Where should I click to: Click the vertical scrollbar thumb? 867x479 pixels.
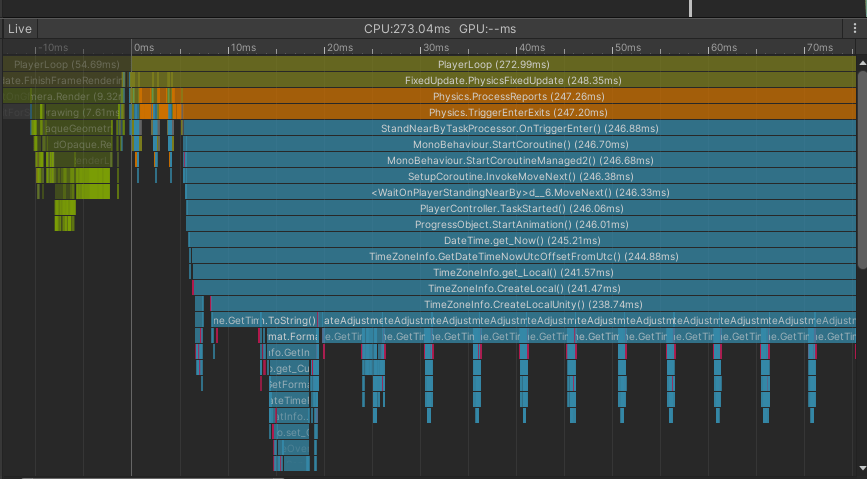pos(862,170)
